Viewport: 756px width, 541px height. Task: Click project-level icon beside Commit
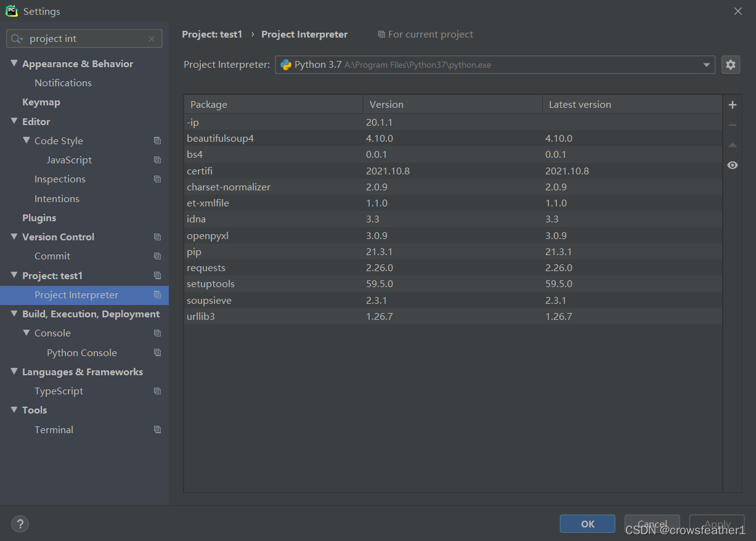coord(157,256)
